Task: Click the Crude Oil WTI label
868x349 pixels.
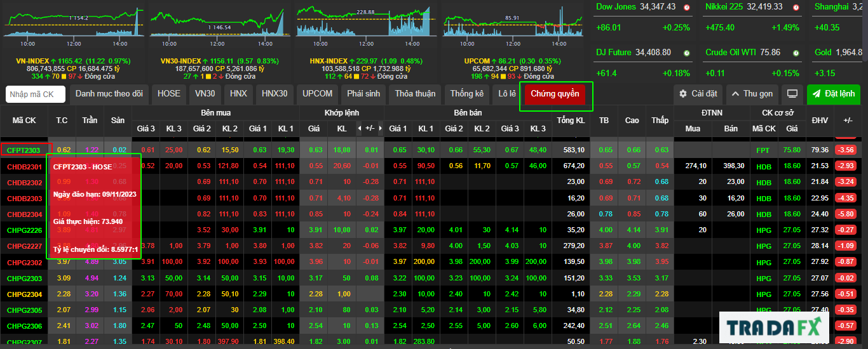Action: [x=731, y=52]
